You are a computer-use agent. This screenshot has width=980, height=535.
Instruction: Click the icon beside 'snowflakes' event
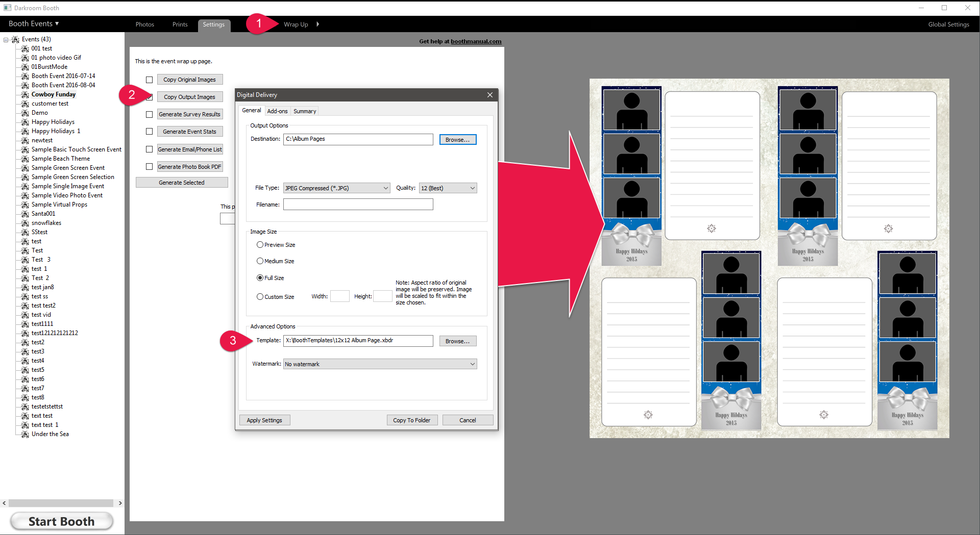point(25,223)
